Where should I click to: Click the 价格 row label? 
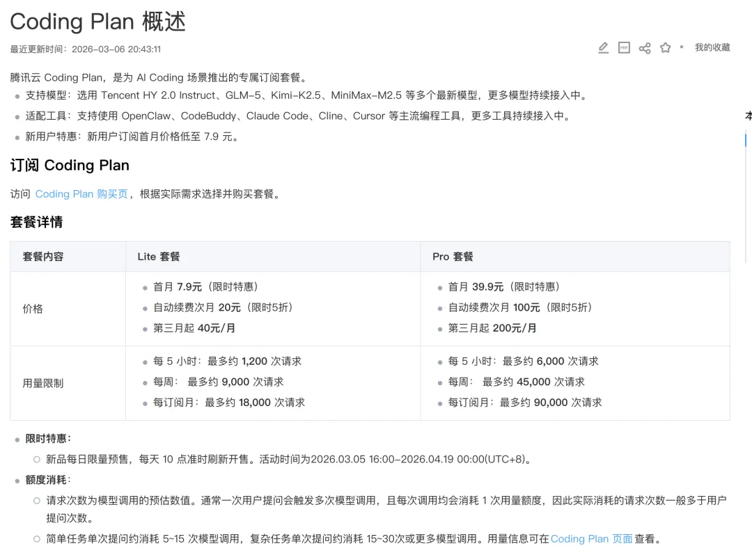point(33,309)
